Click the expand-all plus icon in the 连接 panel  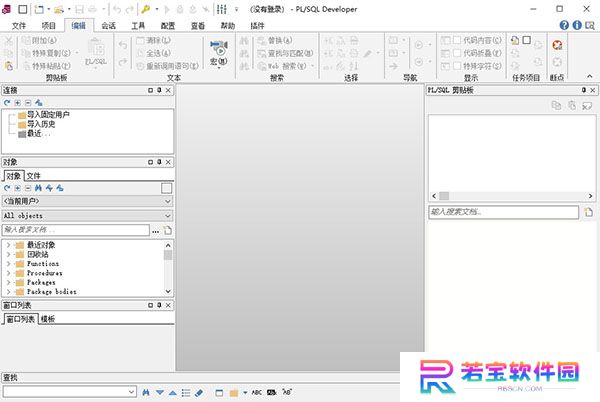18,103
